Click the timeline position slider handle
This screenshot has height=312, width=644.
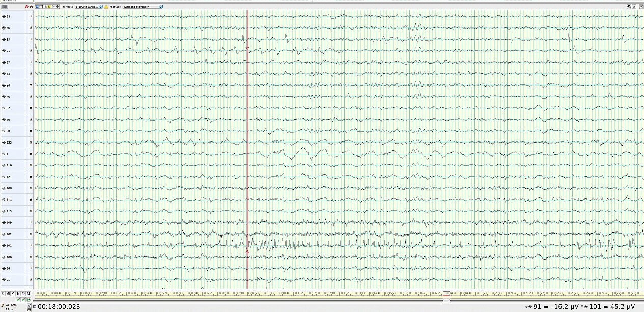click(446, 297)
